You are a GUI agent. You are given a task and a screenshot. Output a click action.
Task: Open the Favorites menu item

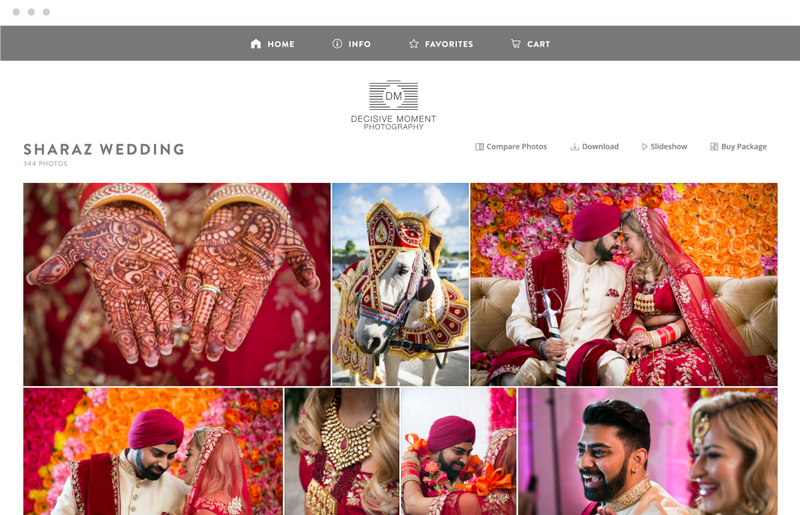coord(449,44)
